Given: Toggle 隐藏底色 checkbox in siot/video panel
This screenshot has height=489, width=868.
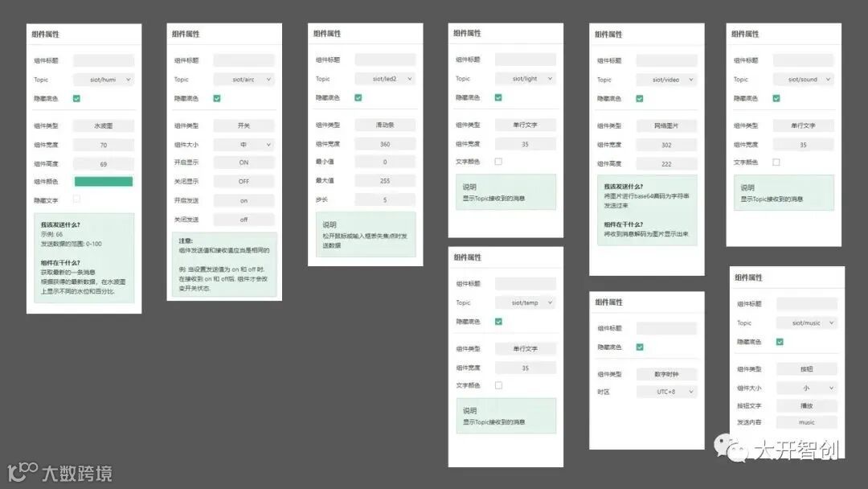Looking at the screenshot, I should click(x=640, y=99).
